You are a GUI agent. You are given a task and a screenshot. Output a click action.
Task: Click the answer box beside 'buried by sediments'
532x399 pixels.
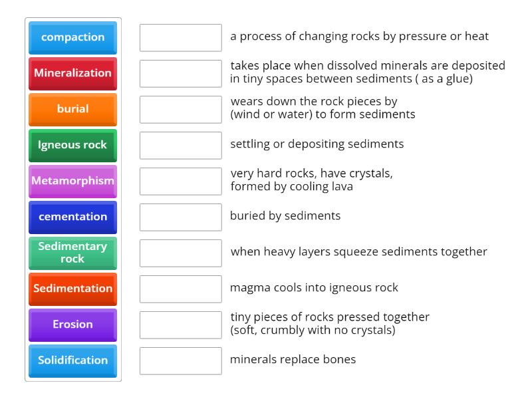(180, 217)
